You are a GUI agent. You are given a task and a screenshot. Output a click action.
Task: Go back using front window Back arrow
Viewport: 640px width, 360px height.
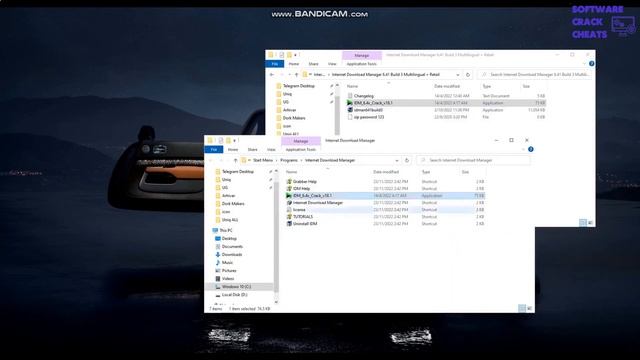tap(211, 160)
